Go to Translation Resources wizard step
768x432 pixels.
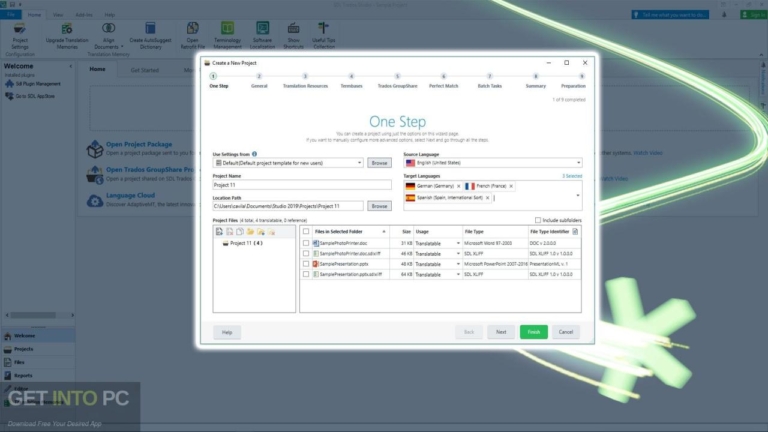pos(305,81)
